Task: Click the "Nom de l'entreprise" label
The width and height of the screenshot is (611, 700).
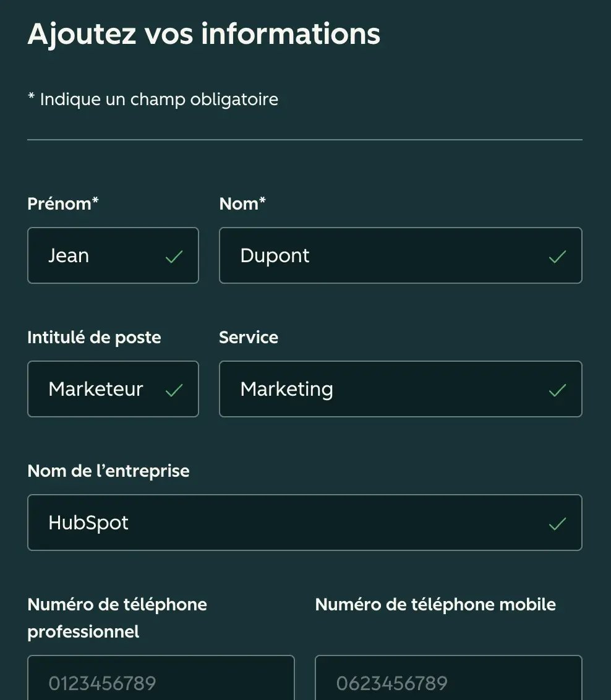Action: [x=108, y=471]
